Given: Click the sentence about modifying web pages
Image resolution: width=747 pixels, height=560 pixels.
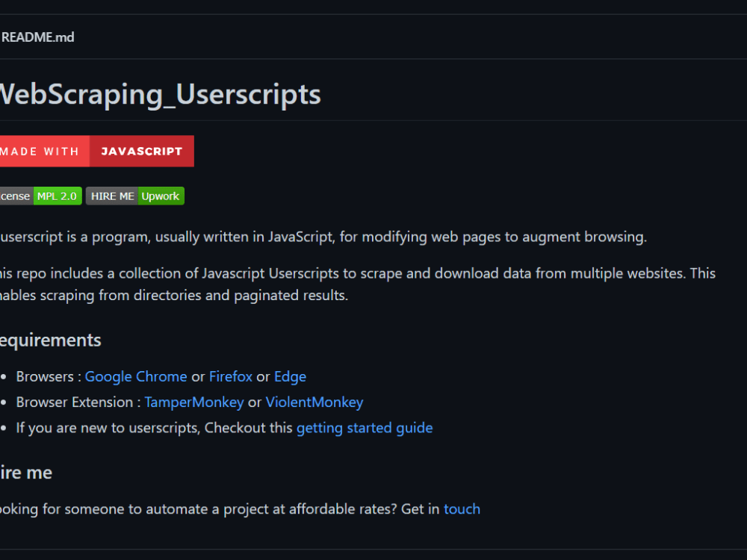Looking at the screenshot, I should click(323, 237).
